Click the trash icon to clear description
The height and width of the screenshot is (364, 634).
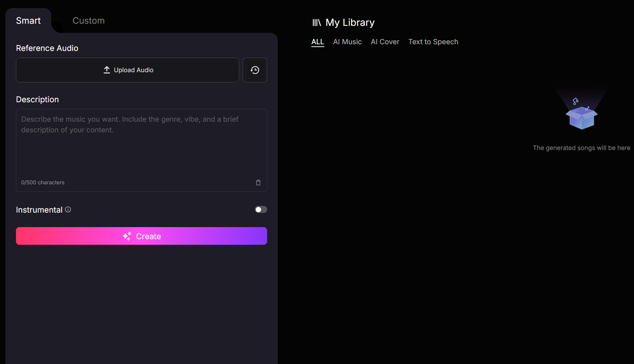[258, 183]
